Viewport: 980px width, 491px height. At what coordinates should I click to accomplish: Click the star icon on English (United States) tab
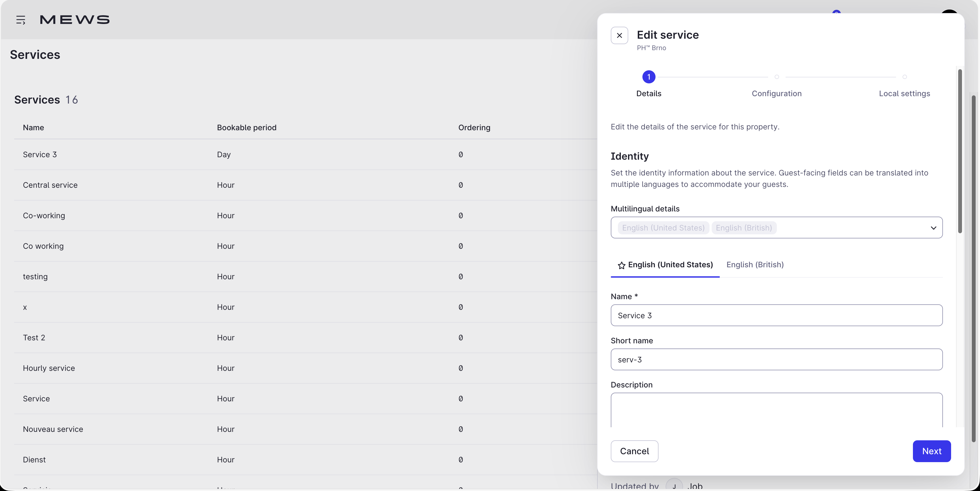(621, 265)
